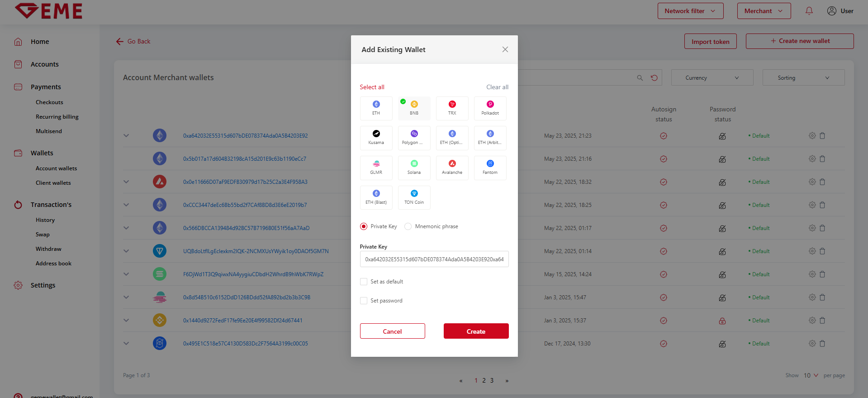
Task: Click the search reset icon
Action: (654, 78)
